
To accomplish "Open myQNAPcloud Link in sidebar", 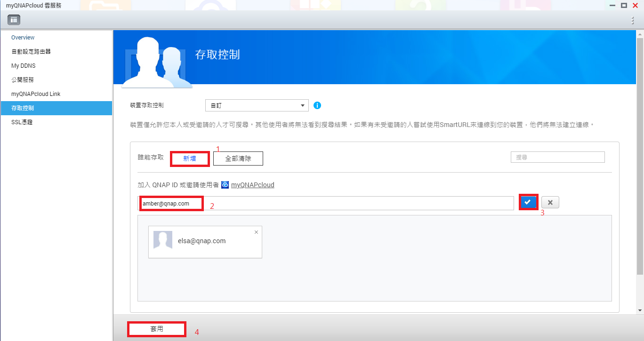I will [x=36, y=94].
